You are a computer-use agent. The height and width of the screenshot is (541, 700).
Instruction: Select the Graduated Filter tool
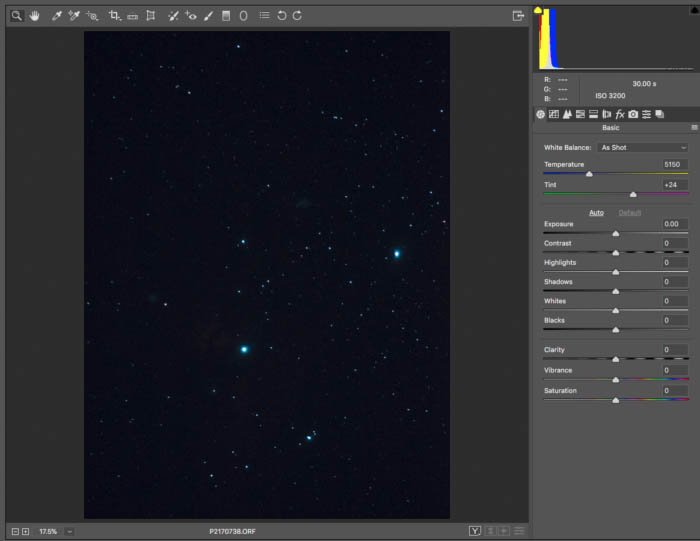[x=226, y=16]
